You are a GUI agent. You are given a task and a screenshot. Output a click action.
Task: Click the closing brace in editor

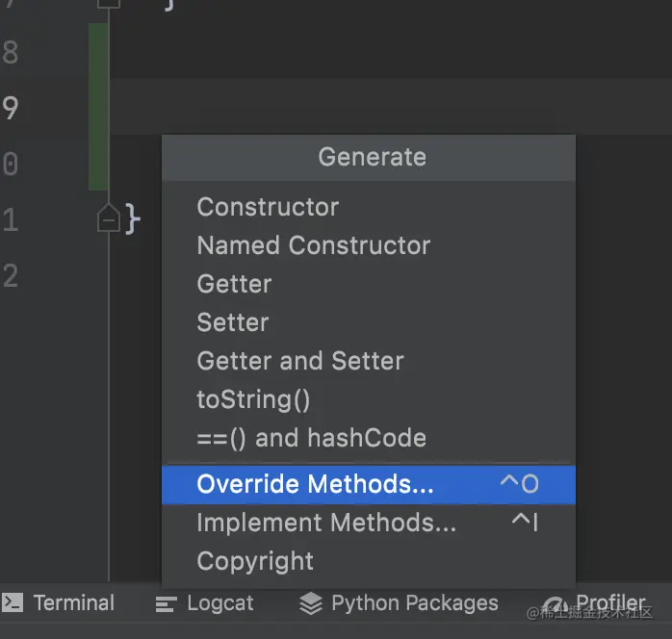133,218
